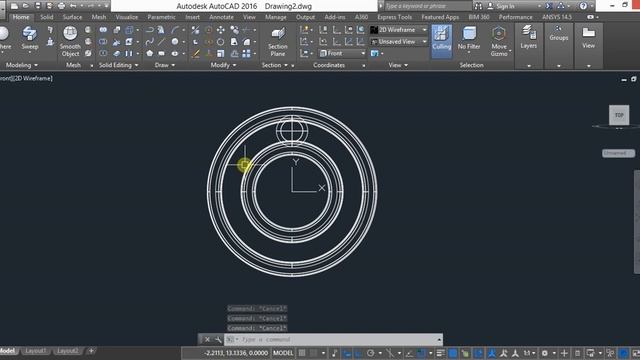Switch to the Manage ribbon tab
Screen dimensions: 640x360
point(276,17)
